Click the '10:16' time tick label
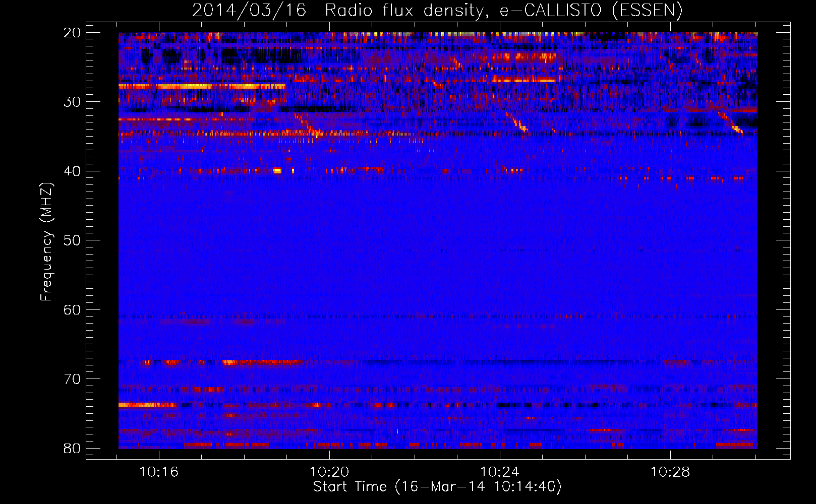Screen dimensions: 816x504 pyautogui.click(x=159, y=472)
